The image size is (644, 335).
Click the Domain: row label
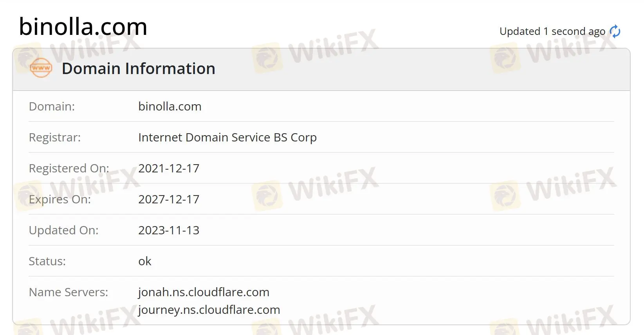52,106
